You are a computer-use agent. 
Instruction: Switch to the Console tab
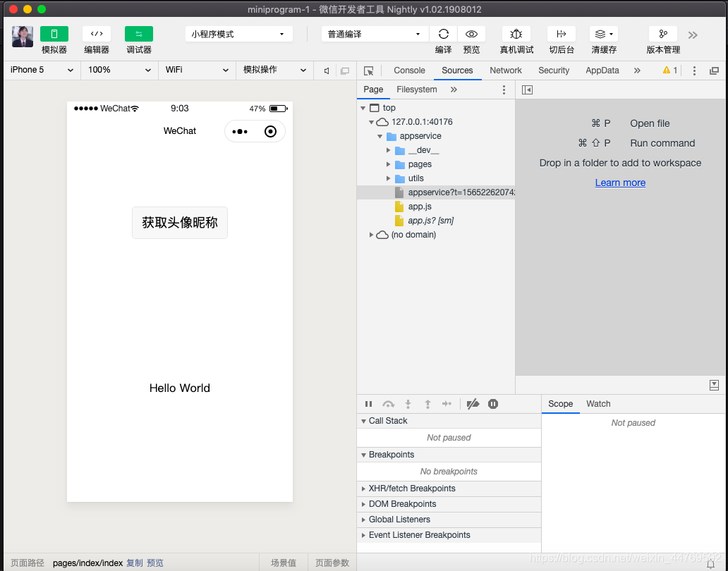click(409, 70)
